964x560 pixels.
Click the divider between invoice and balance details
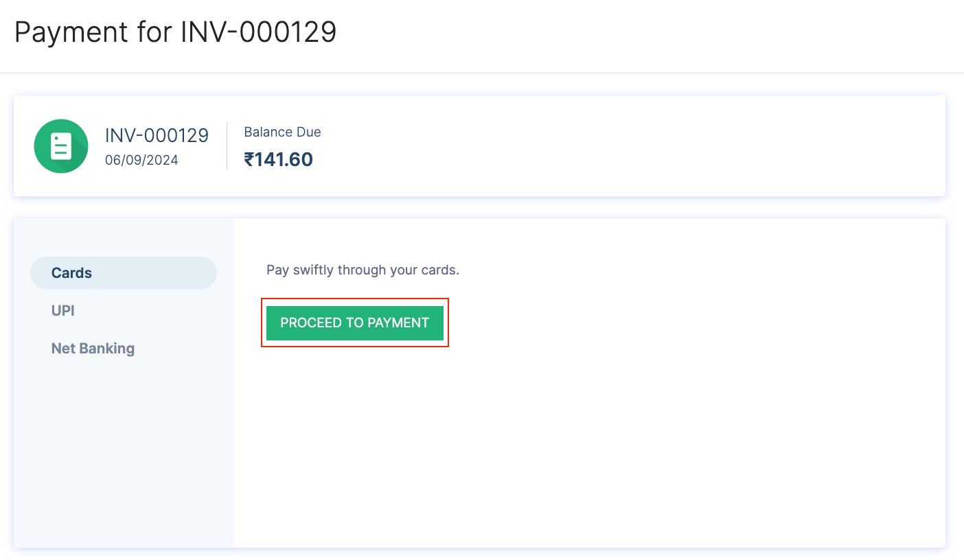click(228, 145)
